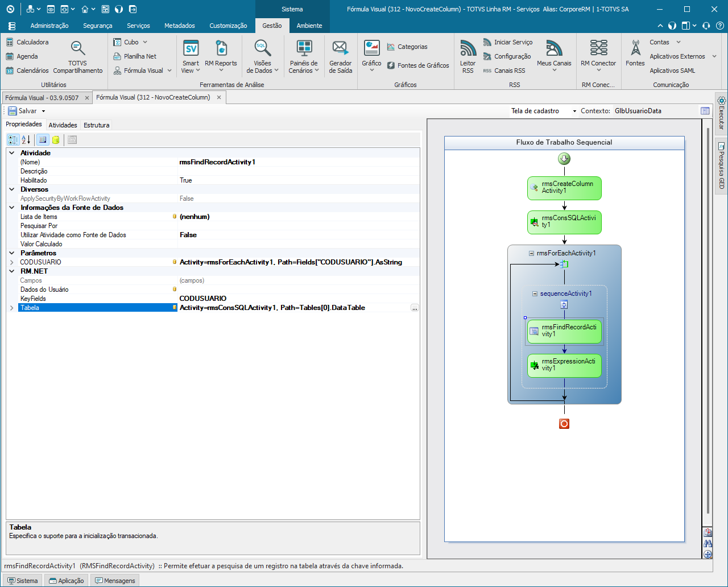The height and width of the screenshot is (587, 728).
Task: Select rmsCreateColumnActivity1 node in workflow
Action: tap(564, 188)
